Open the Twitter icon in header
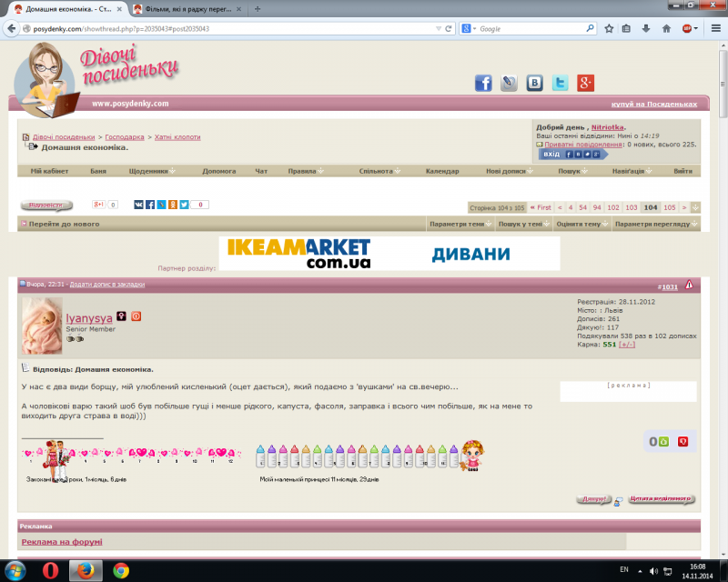The image size is (728, 582). [560, 83]
